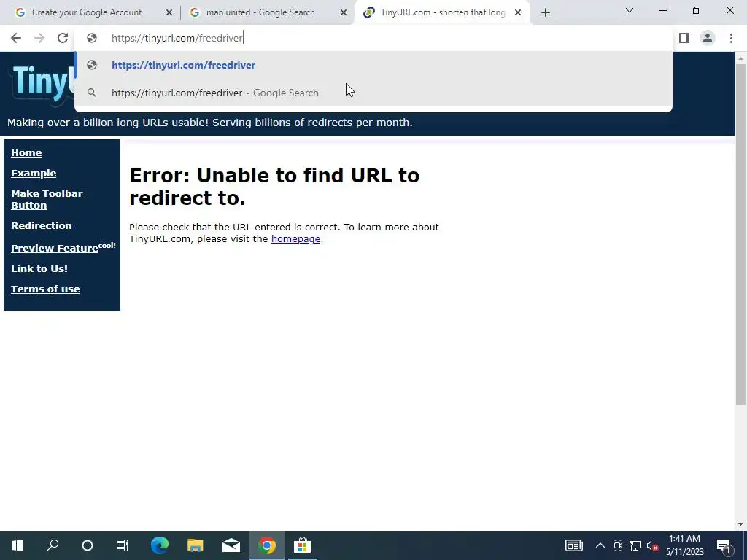This screenshot has height=560, width=747.
Task: Click the scrollbar down arrow
Action: pos(740,524)
